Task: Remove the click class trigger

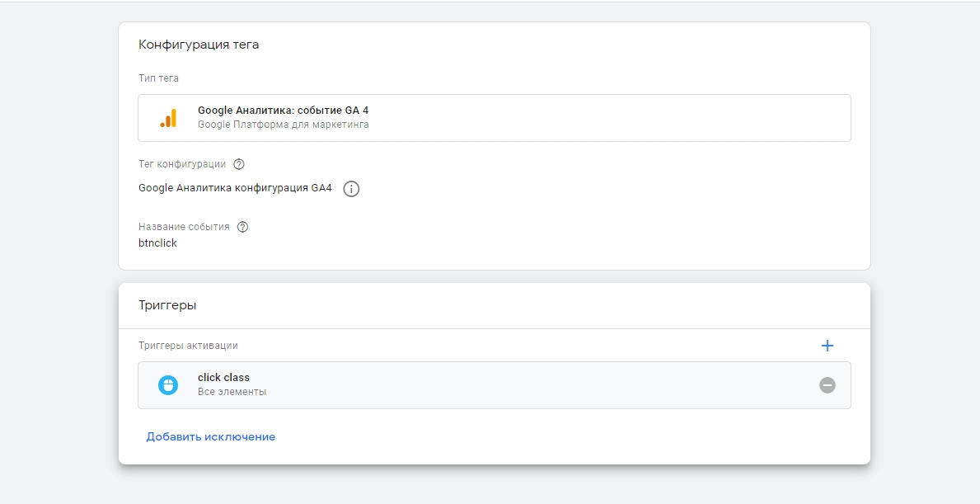Action: 827,385
